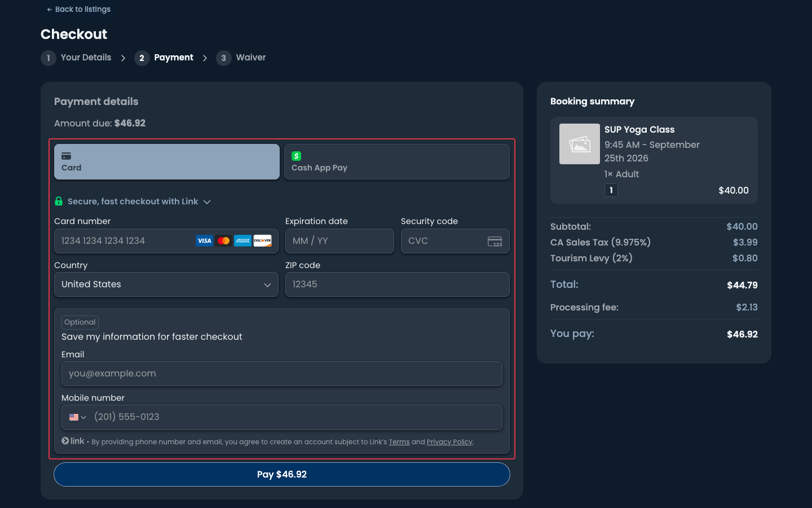The height and width of the screenshot is (508, 812).
Task: Click the Processing fee: label
Action: pyautogui.click(x=584, y=308)
